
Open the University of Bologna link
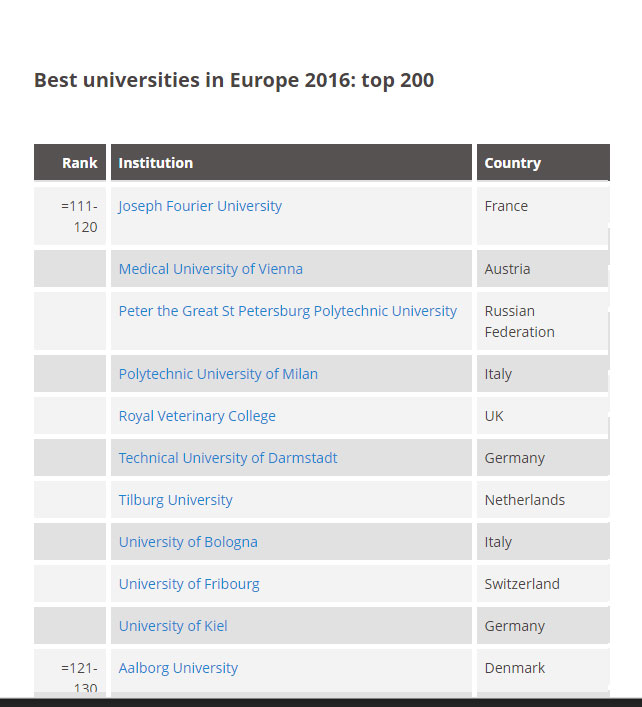pyautogui.click(x=188, y=542)
